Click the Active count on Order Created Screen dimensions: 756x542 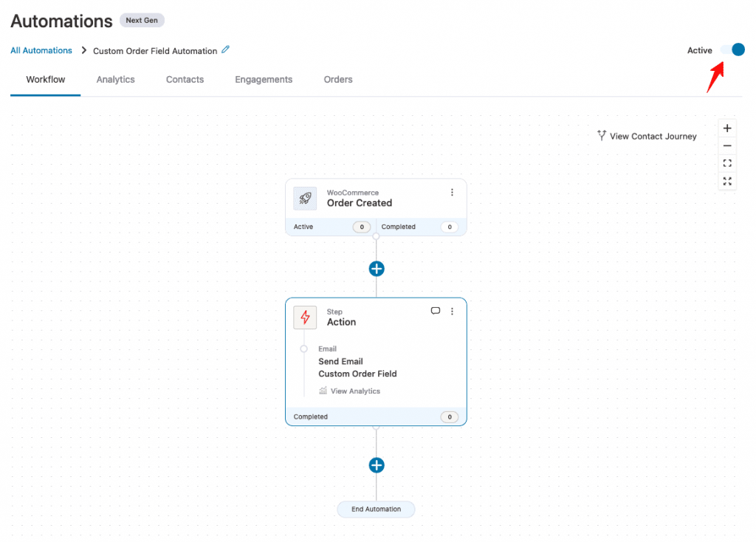[362, 227]
